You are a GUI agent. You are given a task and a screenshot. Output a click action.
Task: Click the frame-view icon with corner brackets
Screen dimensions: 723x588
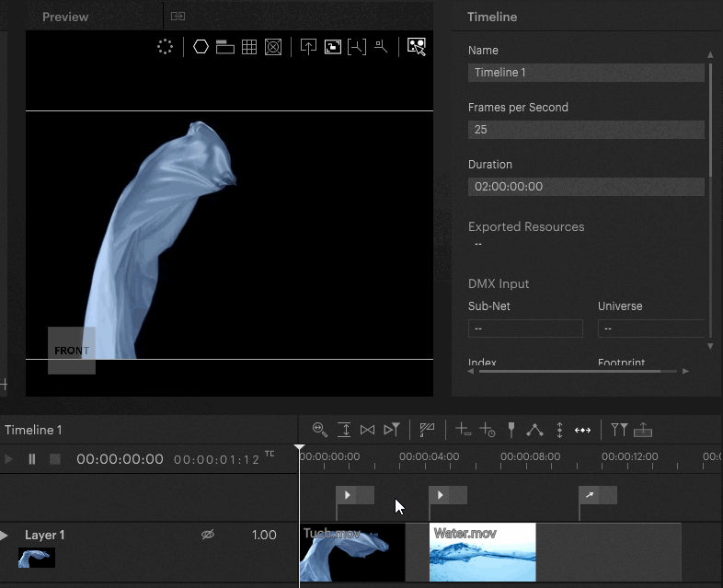click(332, 47)
